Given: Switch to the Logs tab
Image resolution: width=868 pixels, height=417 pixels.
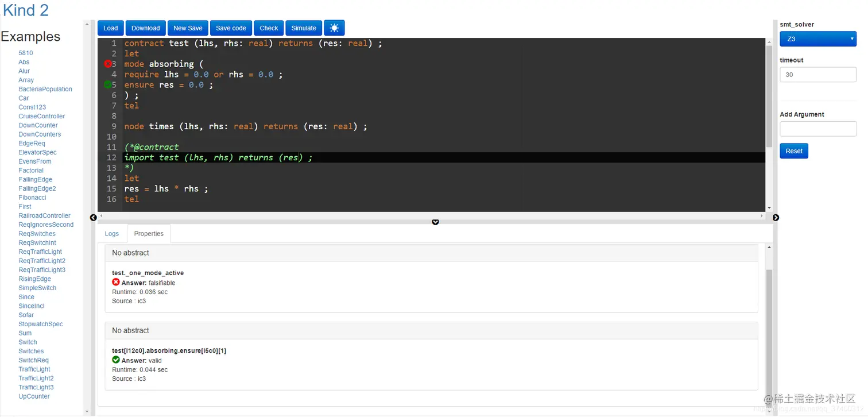Looking at the screenshot, I should click(x=112, y=234).
